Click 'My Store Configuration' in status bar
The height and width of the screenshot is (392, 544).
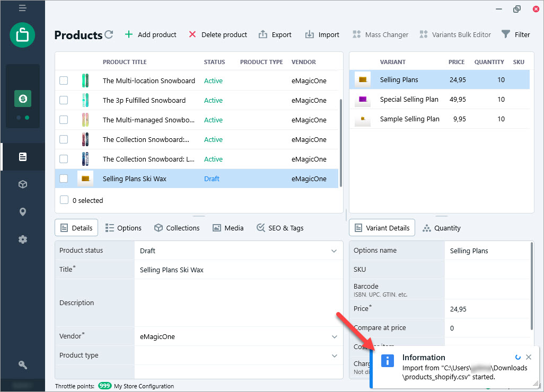tap(144, 386)
